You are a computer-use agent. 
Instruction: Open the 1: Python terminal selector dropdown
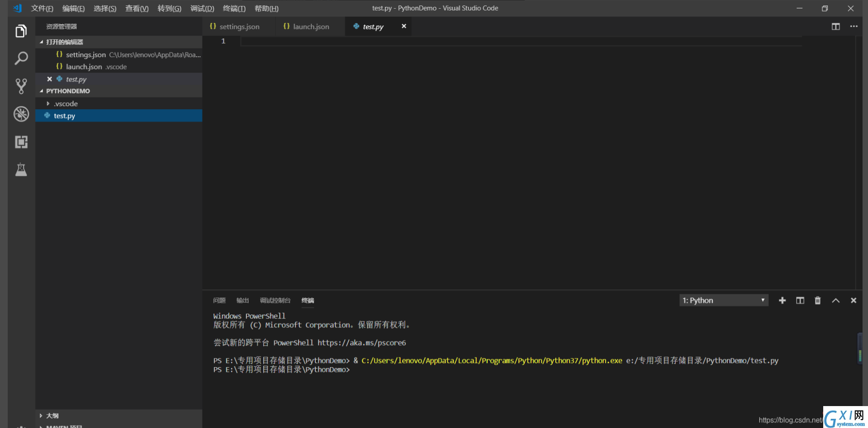(x=724, y=301)
